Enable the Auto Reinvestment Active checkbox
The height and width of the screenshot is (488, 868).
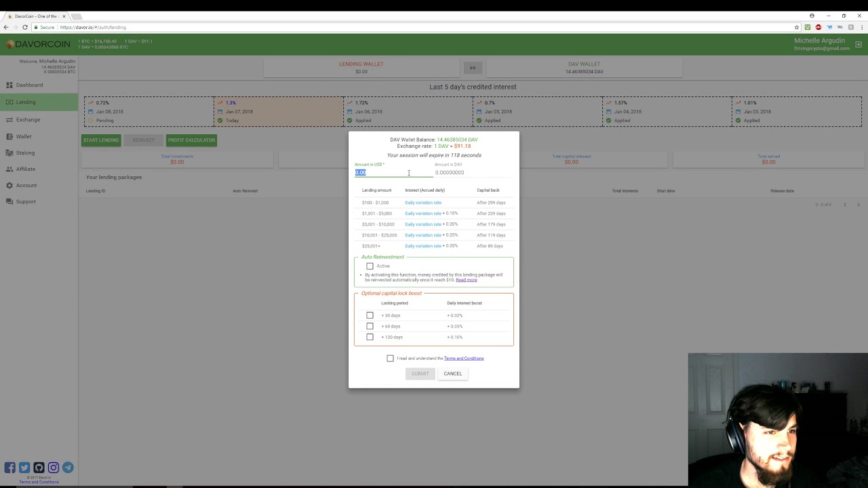370,266
